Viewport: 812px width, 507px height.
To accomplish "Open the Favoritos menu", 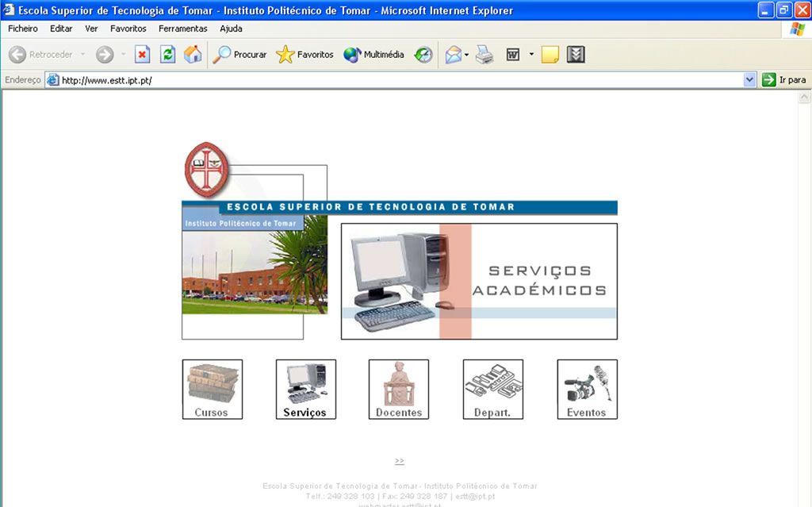I will 128,29.
